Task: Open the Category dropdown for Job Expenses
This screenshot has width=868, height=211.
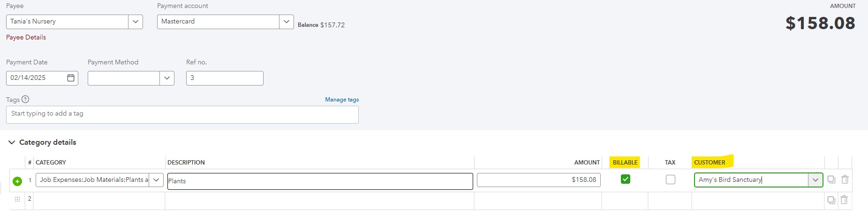Action: tap(156, 180)
